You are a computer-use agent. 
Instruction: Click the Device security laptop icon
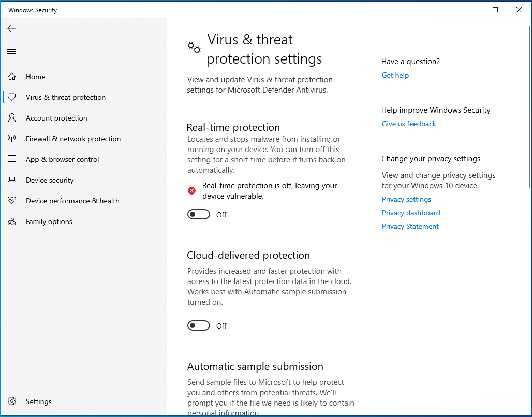coord(12,180)
